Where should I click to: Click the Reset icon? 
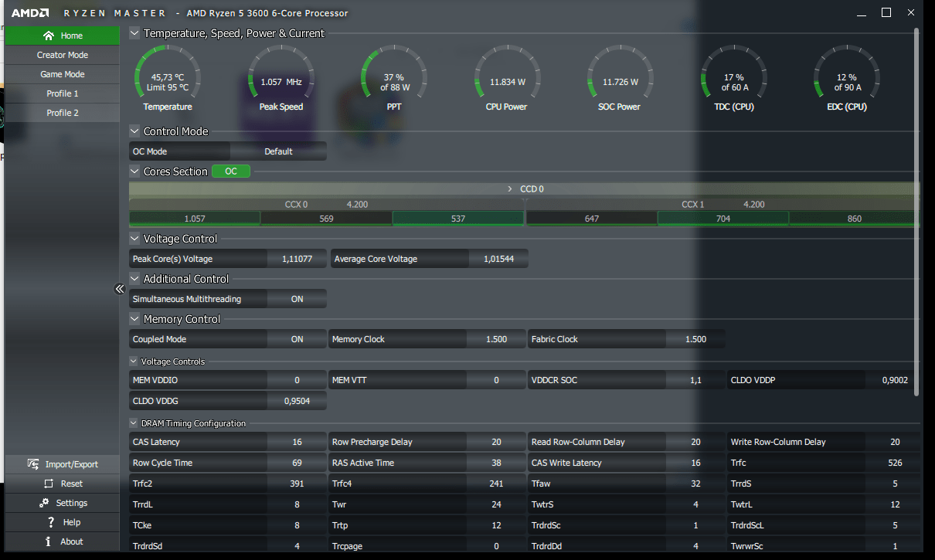pos(49,484)
